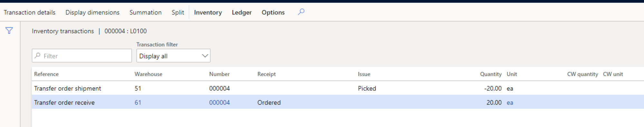Screen dimensions: 644x127
Task: Click the Split action
Action: (x=178, y=12)
